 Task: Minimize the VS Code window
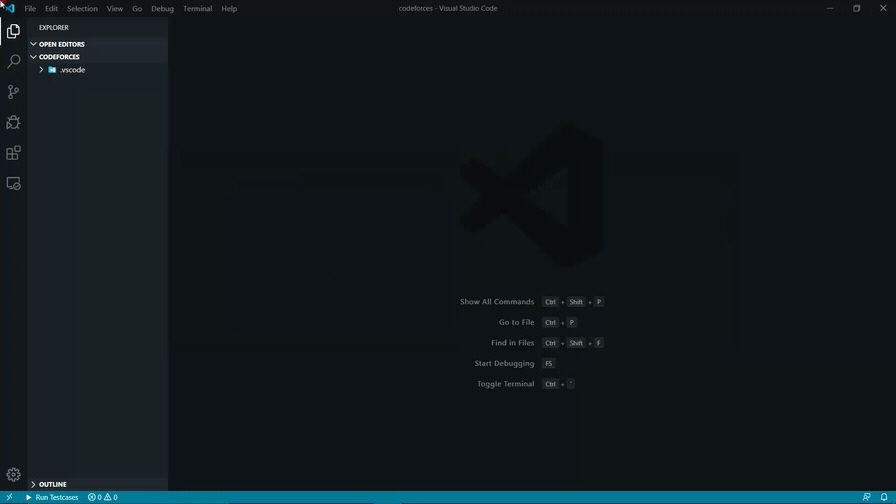[830, 9]
